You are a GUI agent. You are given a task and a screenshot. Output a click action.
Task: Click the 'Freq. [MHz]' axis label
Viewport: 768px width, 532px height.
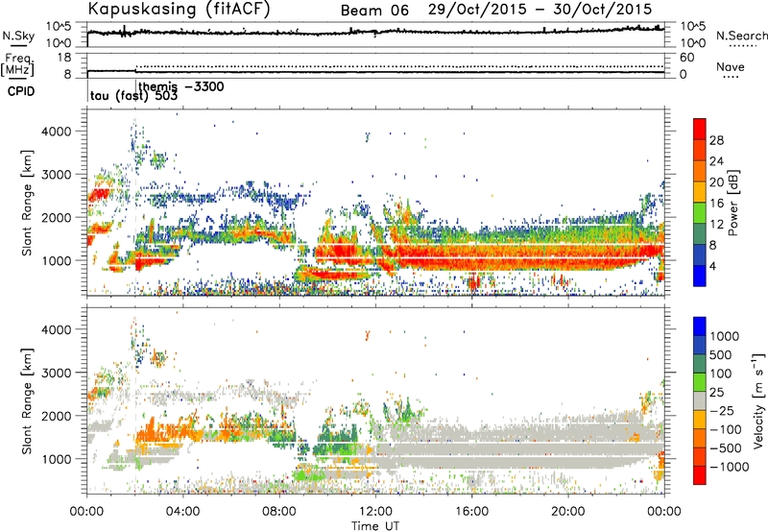(17, 64)
